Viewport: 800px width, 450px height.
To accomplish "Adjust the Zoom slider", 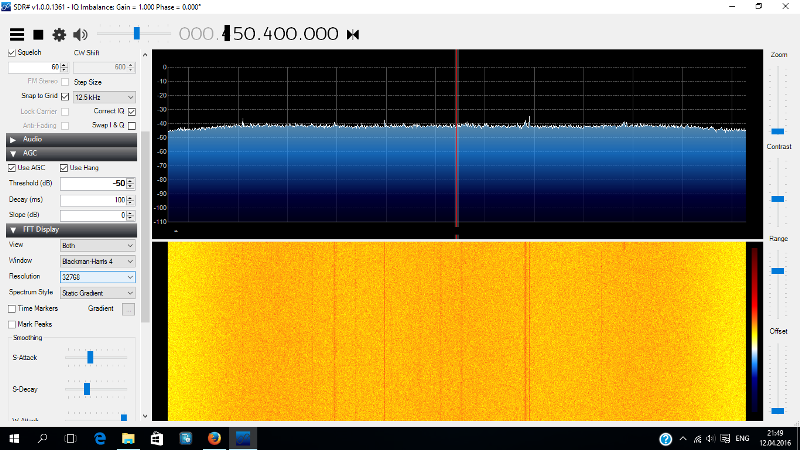I will tap(778, 131).
